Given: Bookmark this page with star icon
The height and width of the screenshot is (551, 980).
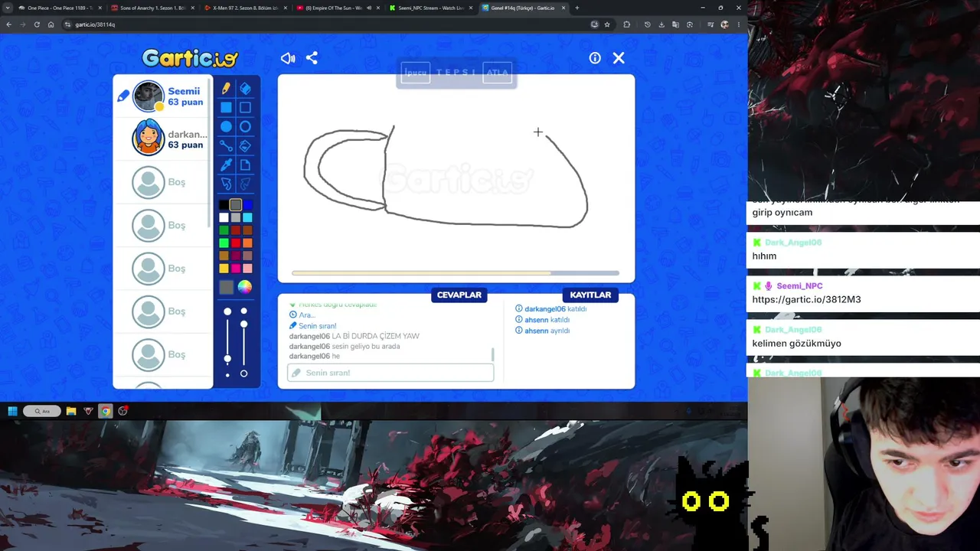Looking at the screenshot, I should (607, 24).
